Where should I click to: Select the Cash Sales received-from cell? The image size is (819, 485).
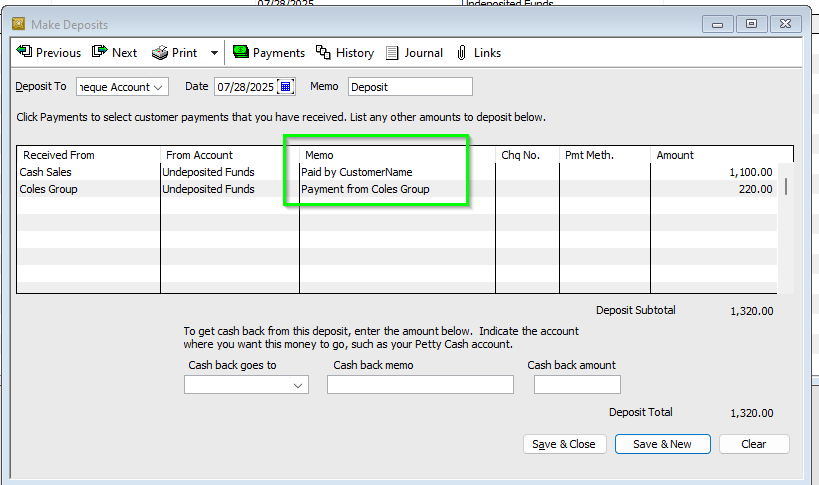89,172
